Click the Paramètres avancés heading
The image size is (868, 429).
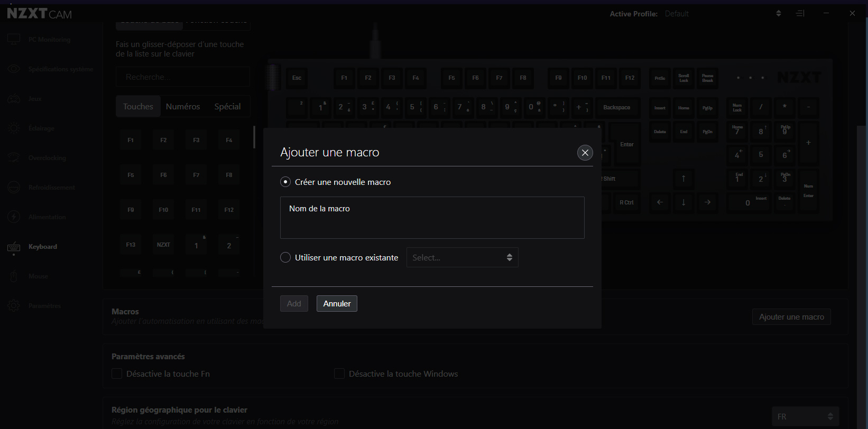tap(148, 357)
